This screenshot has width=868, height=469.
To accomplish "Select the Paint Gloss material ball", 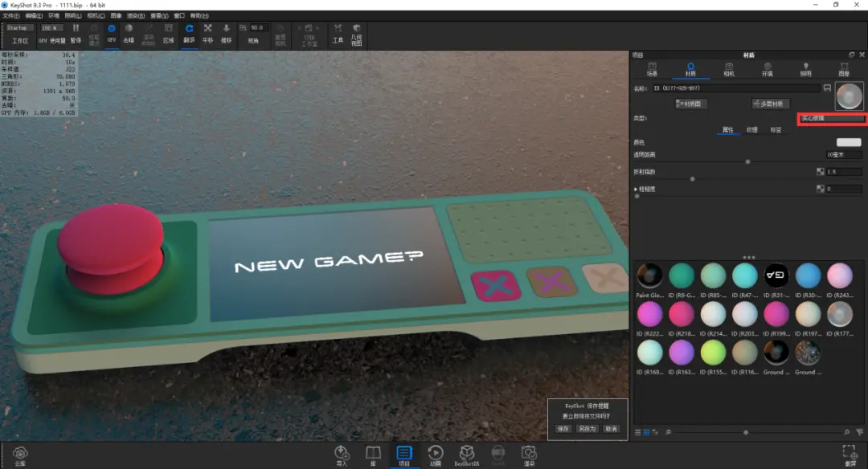I will (650, 275).
